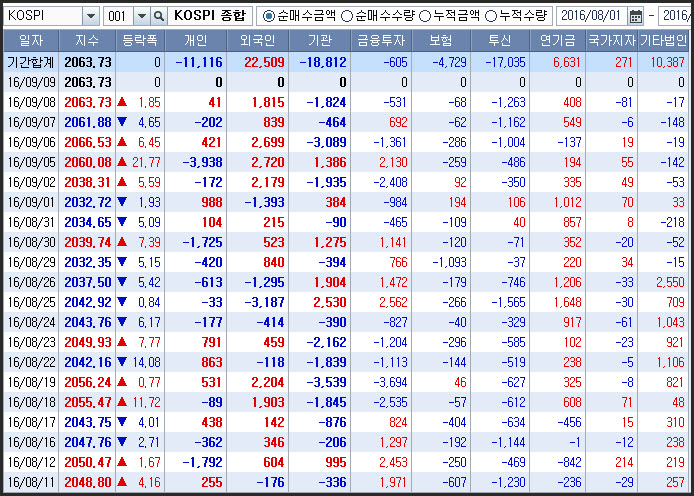Click institution value 2,530 on 16/08/25
Image resolution: width=694 pixels, height=496 pixels.
330,303
